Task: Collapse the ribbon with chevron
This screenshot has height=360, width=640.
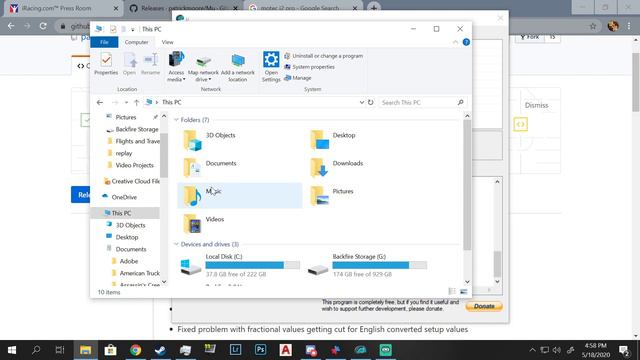Action: (455, 42)
